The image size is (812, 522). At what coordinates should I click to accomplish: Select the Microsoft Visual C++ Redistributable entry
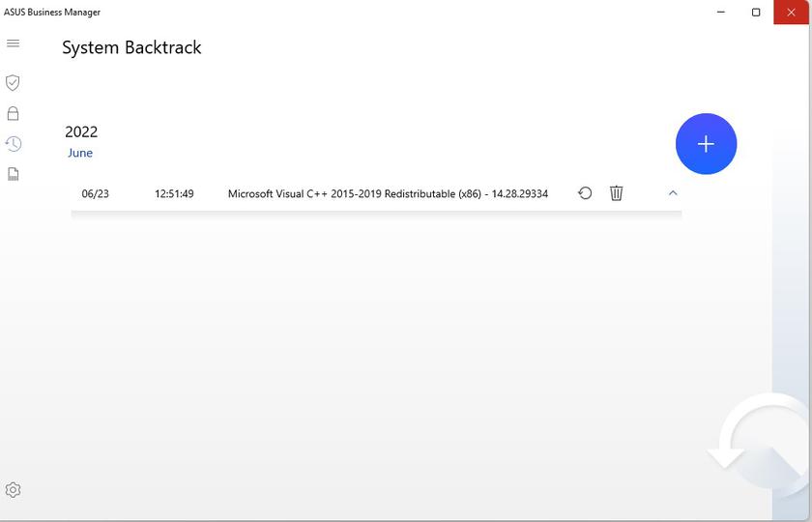[388, 193]
